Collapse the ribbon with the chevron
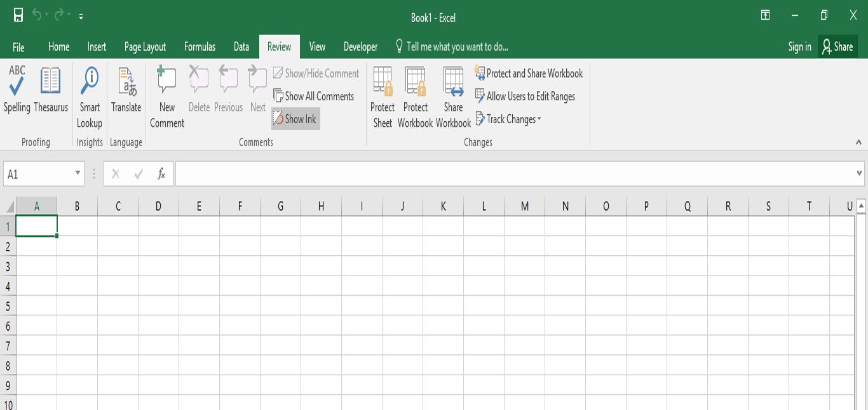Screen dimensions: 868x410 (857, 142)
